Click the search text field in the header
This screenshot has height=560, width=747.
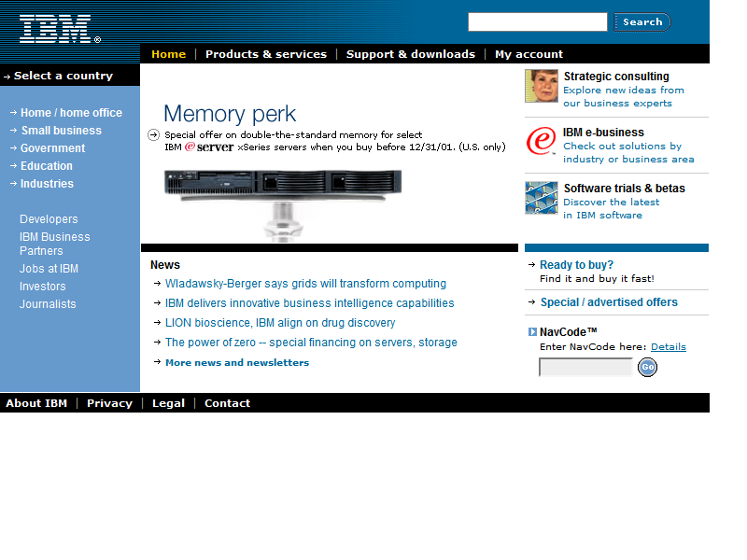coord(538,21)
